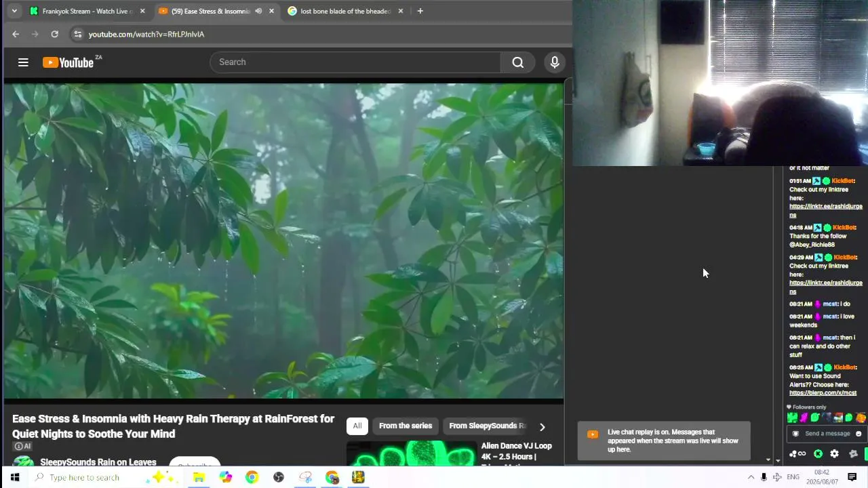
Task: Open the tray microphone status icon
Action: (x=764, y=477)
